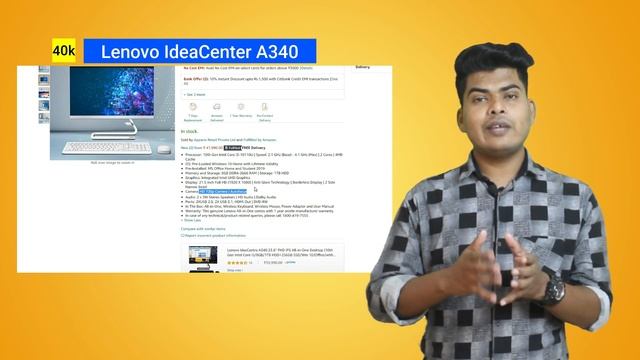The image size is (640, 360).
Task: Click 'Roll over image to zoom in' caption
Action: click(x=112, y=162)
